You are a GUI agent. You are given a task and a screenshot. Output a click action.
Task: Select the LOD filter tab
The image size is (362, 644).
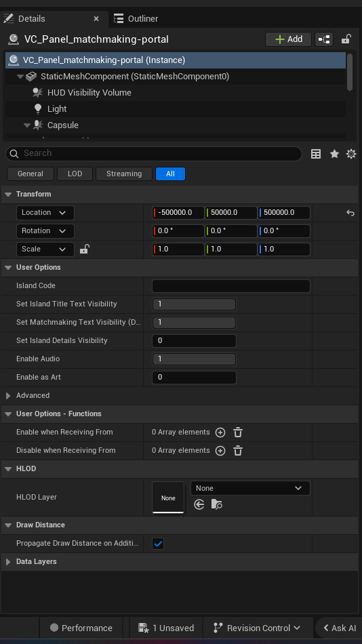(x=75, y=174)
